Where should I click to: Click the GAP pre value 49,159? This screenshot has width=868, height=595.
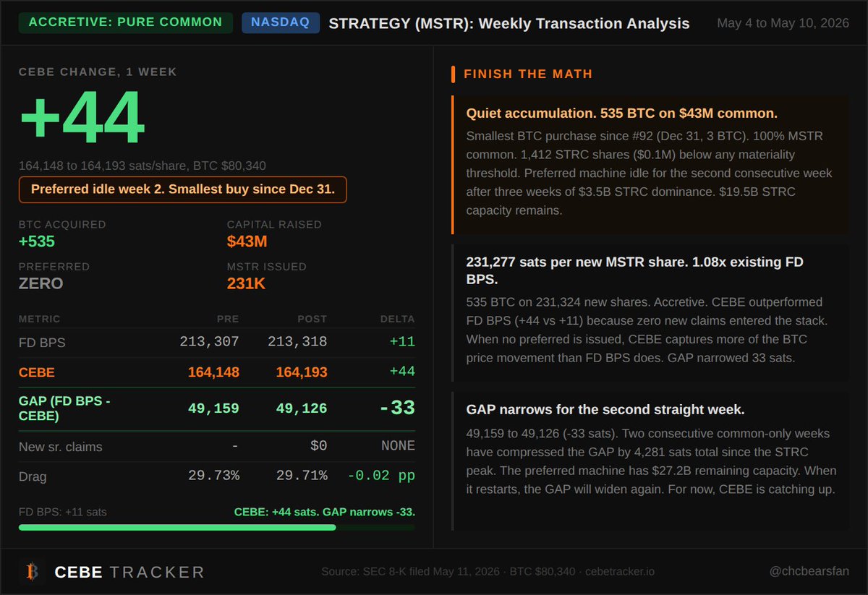tap(213, 408)
